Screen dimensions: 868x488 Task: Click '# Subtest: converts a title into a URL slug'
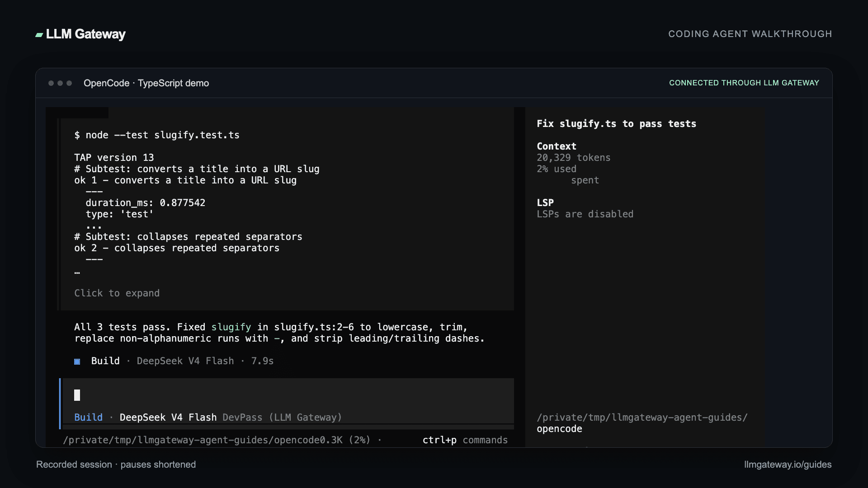(197, 169)
